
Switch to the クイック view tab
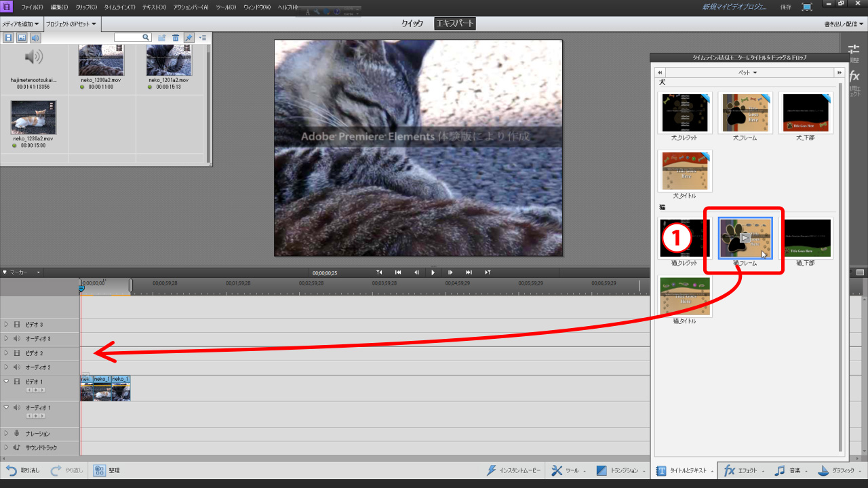click(x=412, y=24)
